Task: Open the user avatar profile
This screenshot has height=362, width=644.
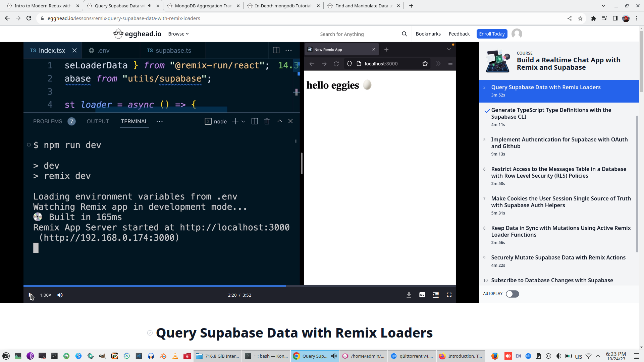Action: (x=517, y=34)
